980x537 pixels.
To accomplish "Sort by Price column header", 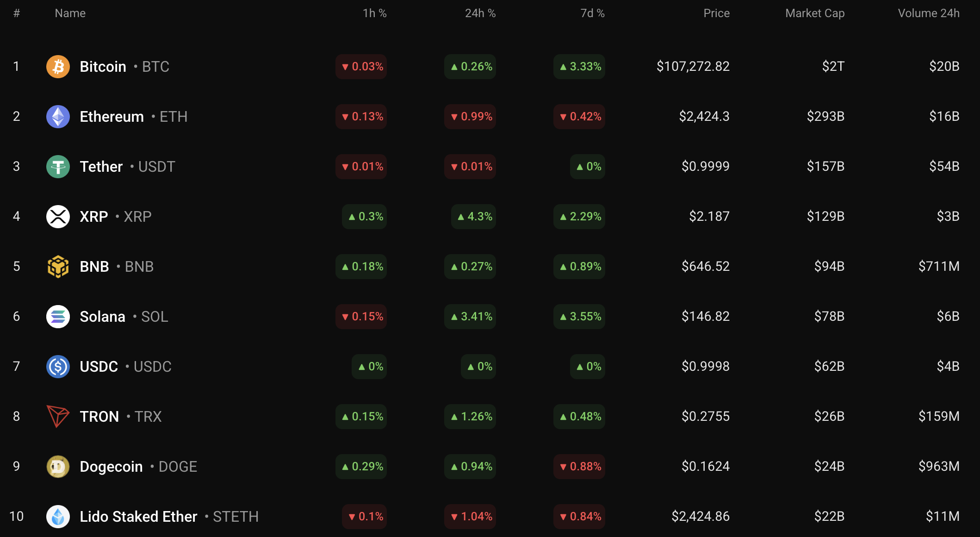I will click(716, 13).
